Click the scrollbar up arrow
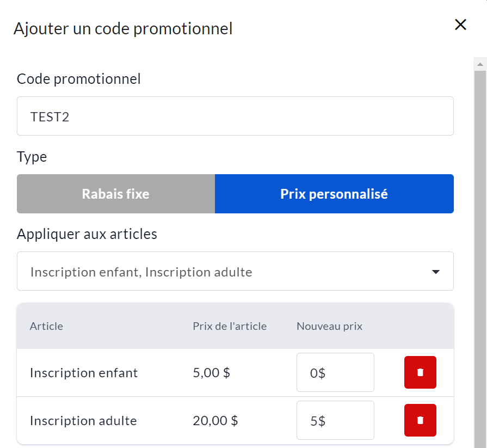The width and height of the screenshot is (487, 448). coord(480,64)
